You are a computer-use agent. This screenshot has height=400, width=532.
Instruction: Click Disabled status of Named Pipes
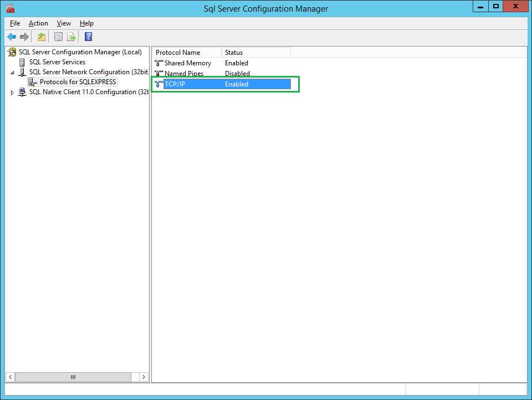pos(237,74)
